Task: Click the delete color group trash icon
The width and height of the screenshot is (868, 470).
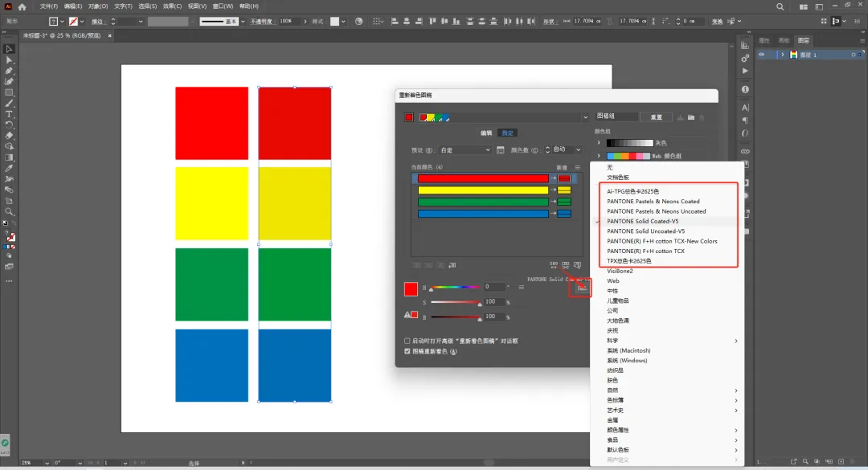Action: tap(702, 117)
